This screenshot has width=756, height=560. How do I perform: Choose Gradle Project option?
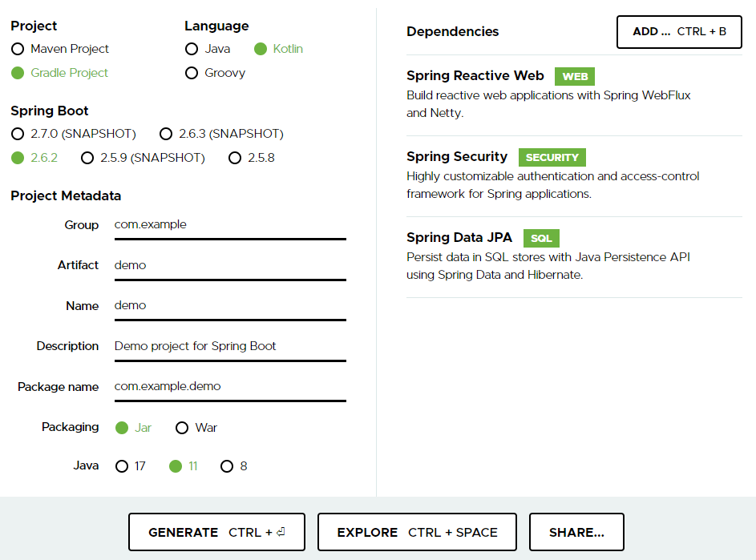pyautogui.click(x=18, y=73)
